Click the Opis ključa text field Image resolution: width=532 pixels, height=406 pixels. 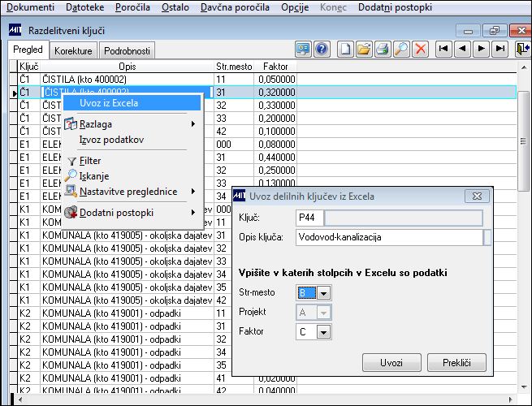coord(390,237)
